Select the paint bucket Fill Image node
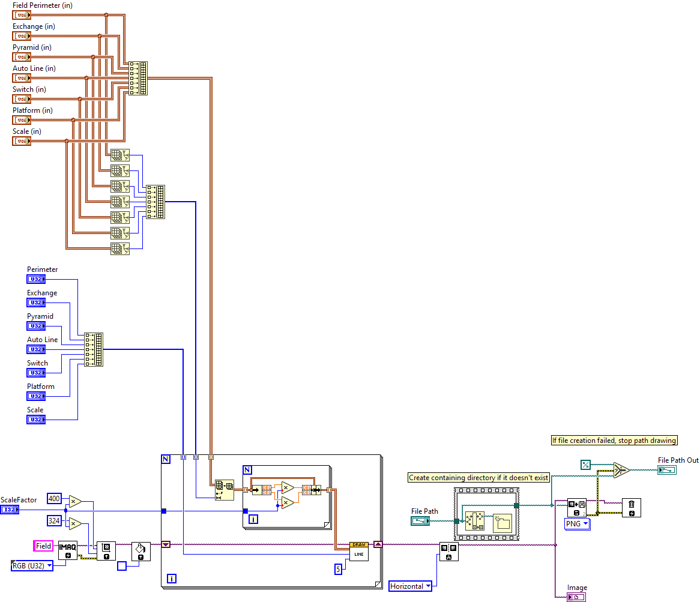 point(141,551)
